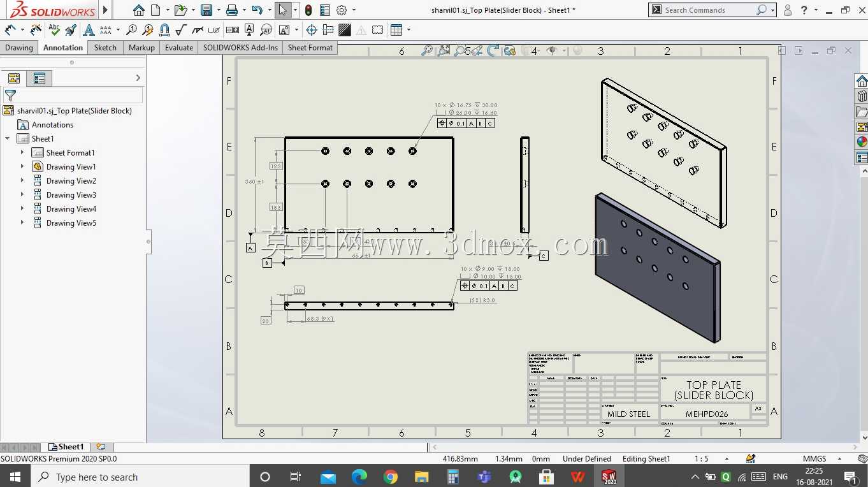This screenshot has height=487, width=868.
Task: Insert a Geometric Tolerance frame
Action: pos(233,30)
